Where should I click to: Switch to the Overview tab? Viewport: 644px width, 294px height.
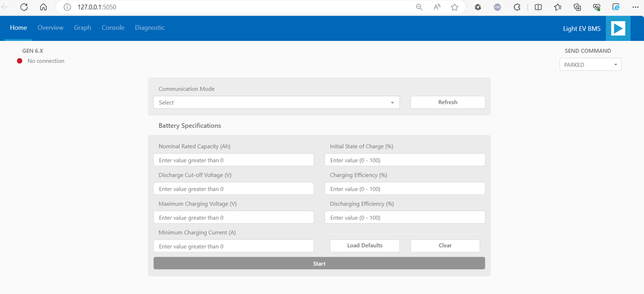tap(50, 28)
